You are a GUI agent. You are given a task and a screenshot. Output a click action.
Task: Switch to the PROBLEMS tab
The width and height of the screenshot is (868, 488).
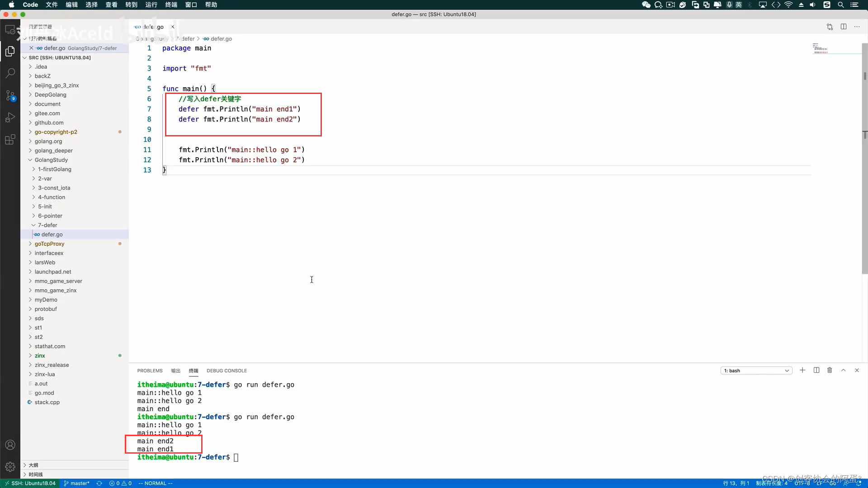click(x=150, y=371)
